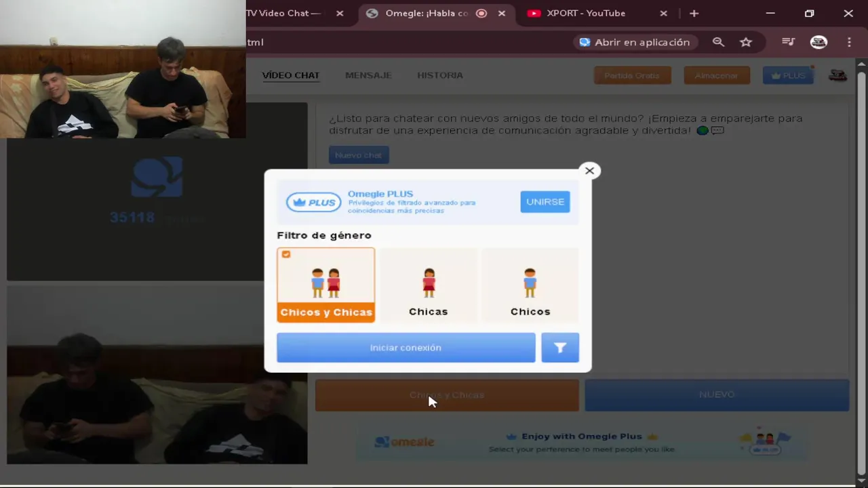Close the gender filter dialog
The height and width of the screenshot is (488, 868).
click(x=589, y=171)
